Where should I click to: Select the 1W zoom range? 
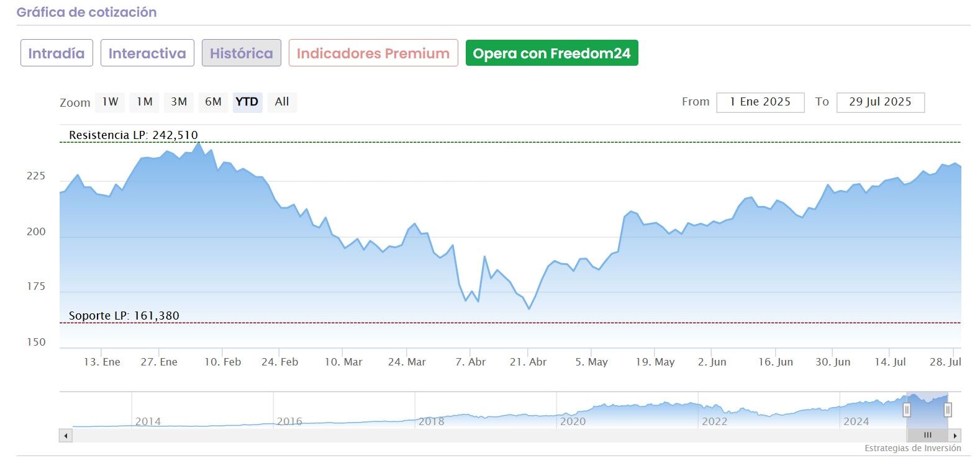(110, 102)
